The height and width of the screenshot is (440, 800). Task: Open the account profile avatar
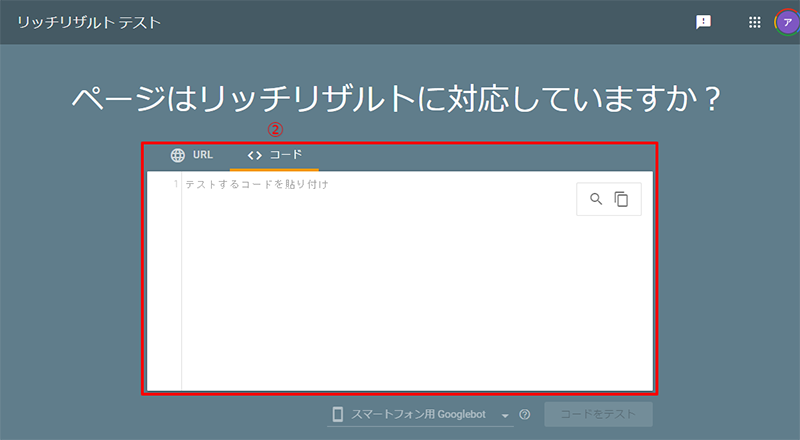click(787, 22)
